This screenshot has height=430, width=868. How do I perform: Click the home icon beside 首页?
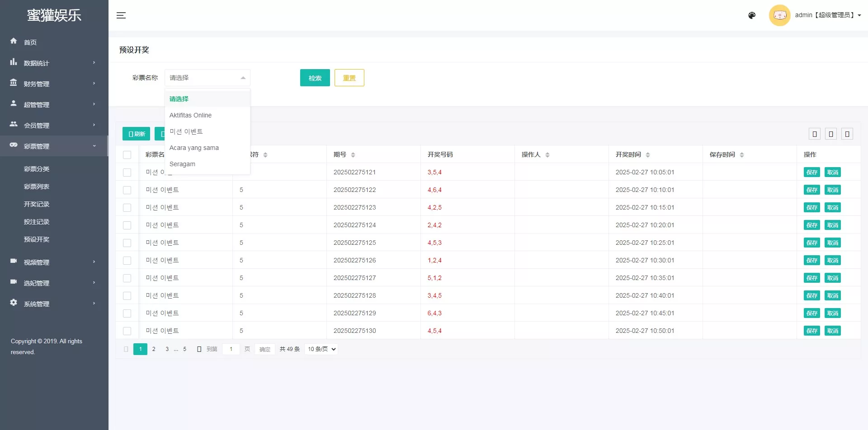point(14,41)
